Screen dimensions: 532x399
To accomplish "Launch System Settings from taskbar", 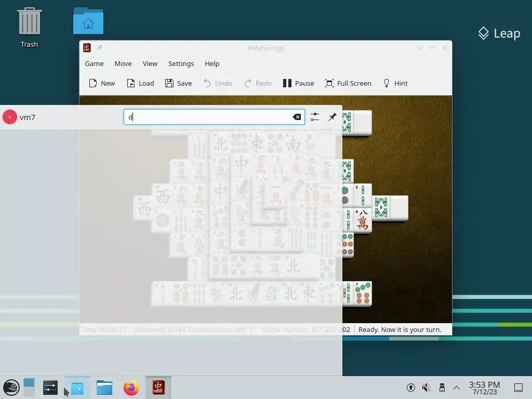I will (x=50, y=388).
